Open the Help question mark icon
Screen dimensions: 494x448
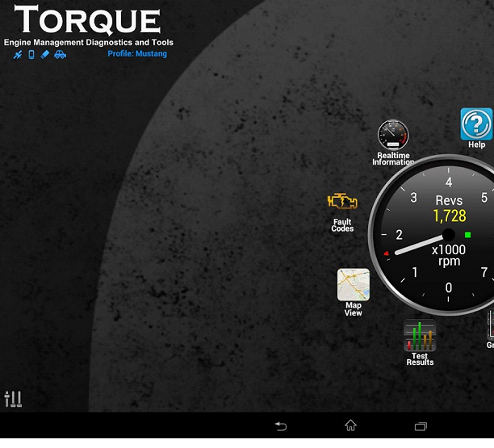click(x=476, y=124)
